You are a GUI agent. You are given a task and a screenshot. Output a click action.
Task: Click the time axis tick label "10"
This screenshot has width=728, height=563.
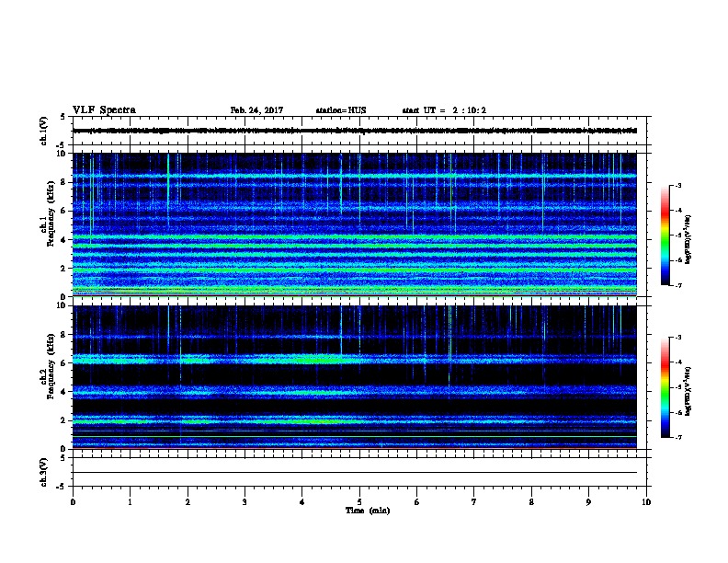tap(646, 502)
